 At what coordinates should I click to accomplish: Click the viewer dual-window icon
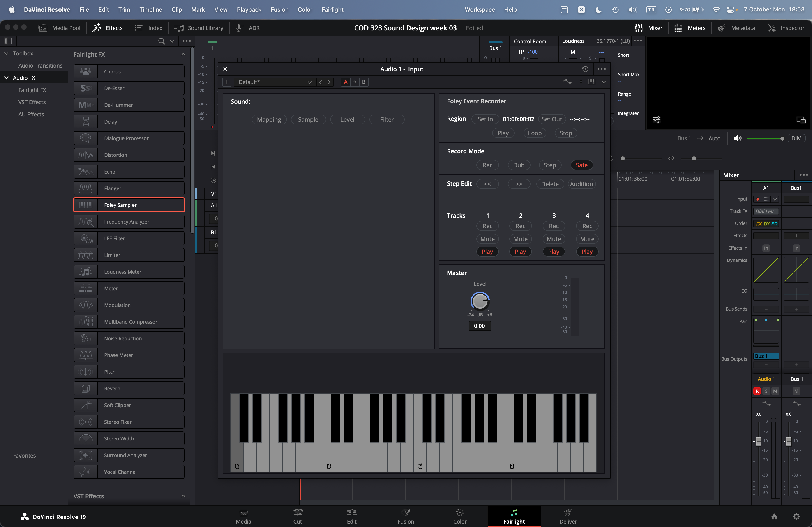pos(801,120)
